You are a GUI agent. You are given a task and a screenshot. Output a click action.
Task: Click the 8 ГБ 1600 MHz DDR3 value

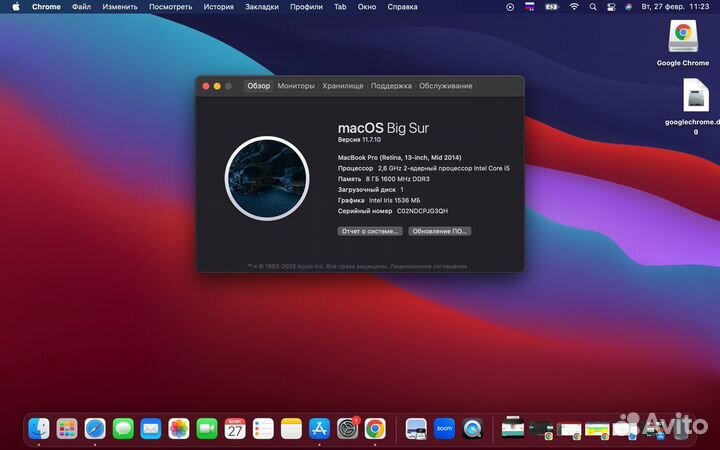(x=398, y=179)
